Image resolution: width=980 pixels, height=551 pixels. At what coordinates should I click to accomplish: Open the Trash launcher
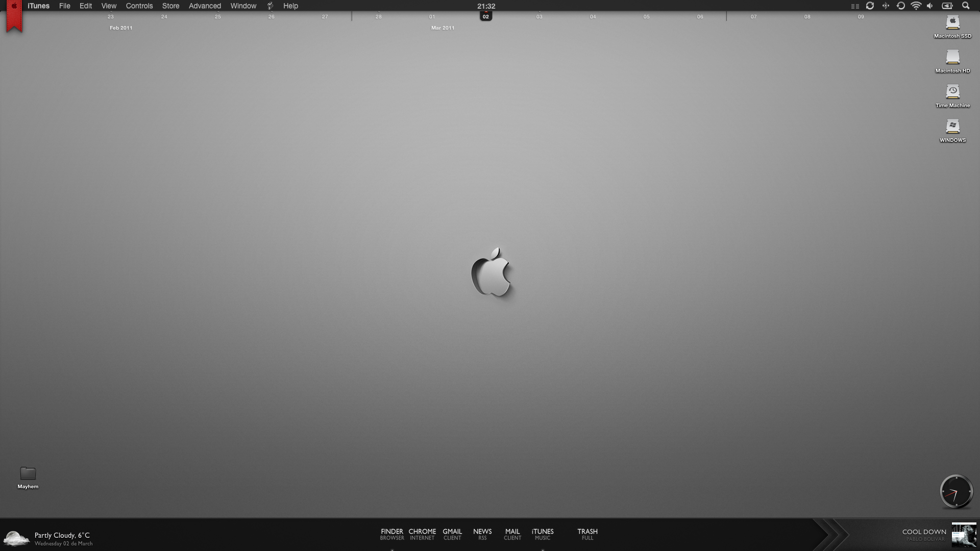(x=587, y=534)
